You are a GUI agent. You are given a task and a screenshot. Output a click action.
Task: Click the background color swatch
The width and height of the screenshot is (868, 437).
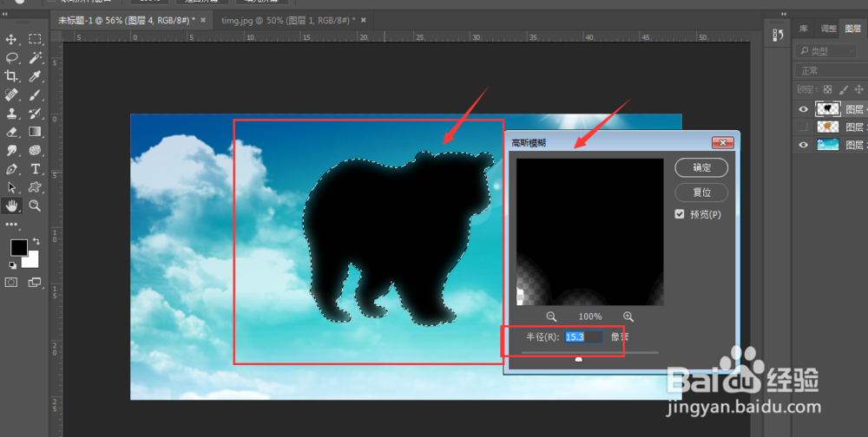coord(32,261)
